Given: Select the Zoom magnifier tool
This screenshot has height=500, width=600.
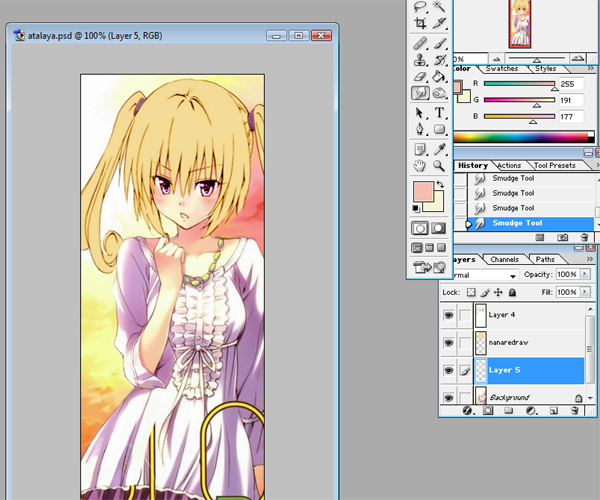Looking at the screenshot, I should [x=439, y=166].
